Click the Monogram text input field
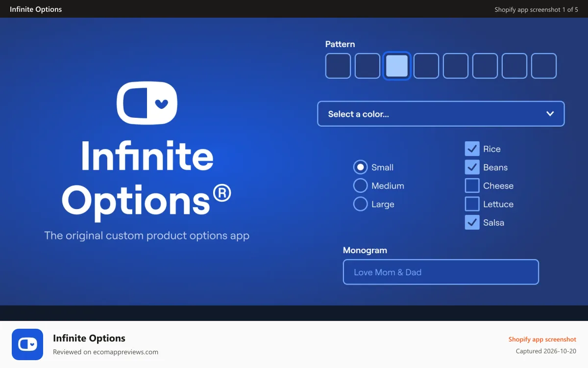This screenshot has height=368, width=588. pos(441,272)
